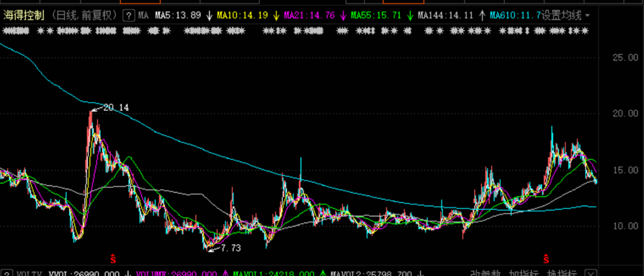Image resolution: width=644 pixels, height=276 pixels.
Task: Open the 设置均线 dropdown arrow
Action: [x=587, y=16]
